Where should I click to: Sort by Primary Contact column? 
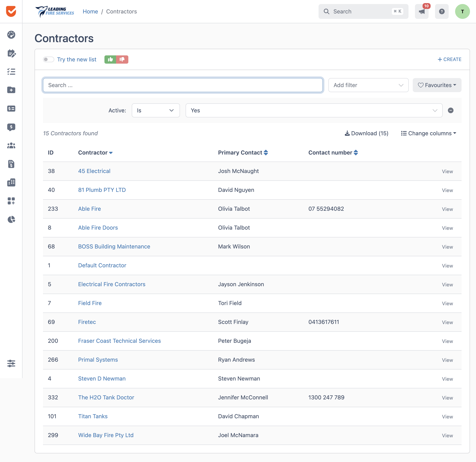(x=243, y=153)
